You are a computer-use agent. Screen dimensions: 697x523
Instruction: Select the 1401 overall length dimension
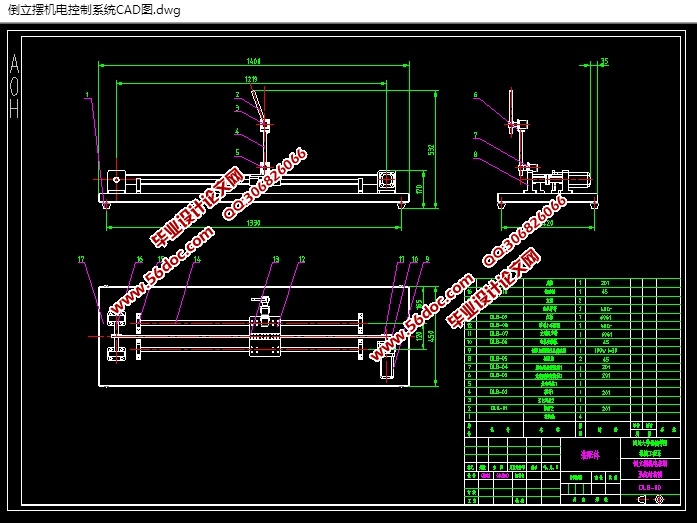click(x=253, y=61)
